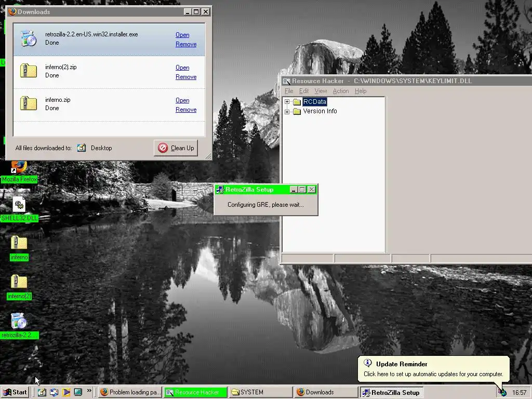
Task: Switch to Resource Hacker taskbar button
Action: pos(195,392)
